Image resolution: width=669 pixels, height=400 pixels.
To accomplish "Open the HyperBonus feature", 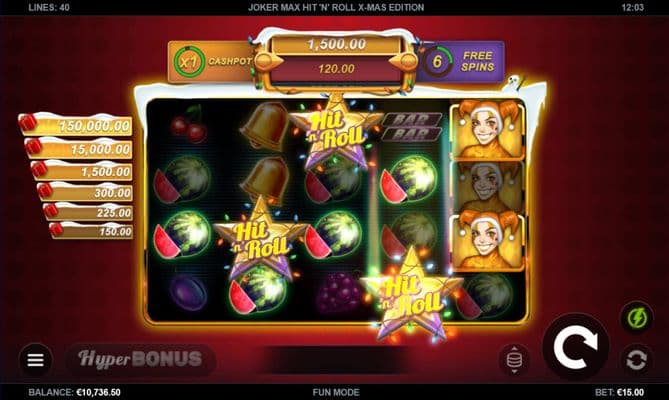I will tap(140, 359).
